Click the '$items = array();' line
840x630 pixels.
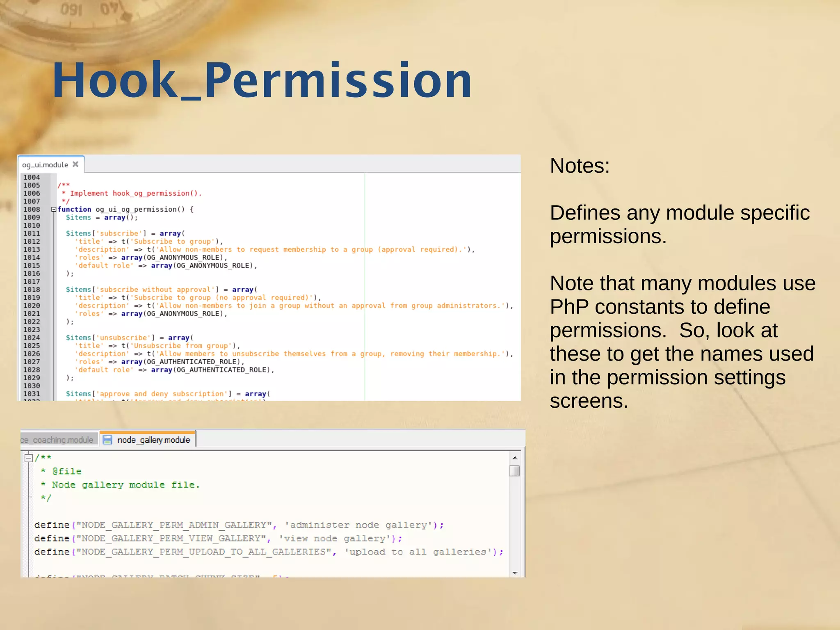click(102, 217)
